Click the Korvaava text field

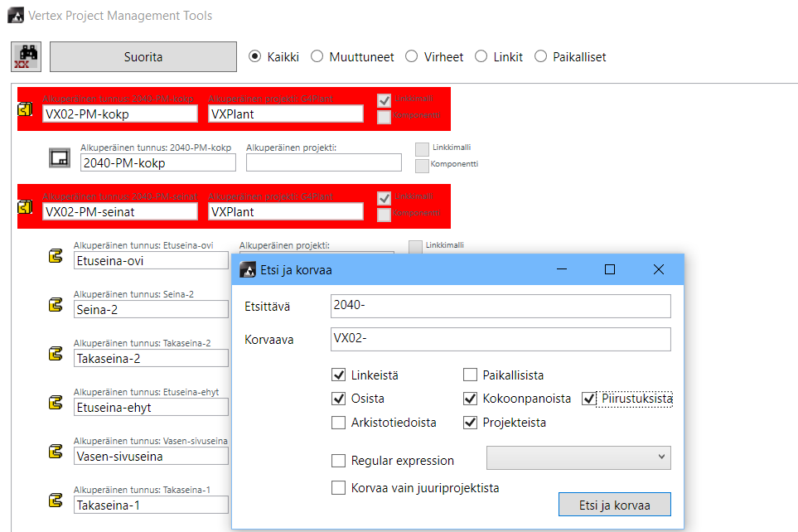(x=500, y=339)
